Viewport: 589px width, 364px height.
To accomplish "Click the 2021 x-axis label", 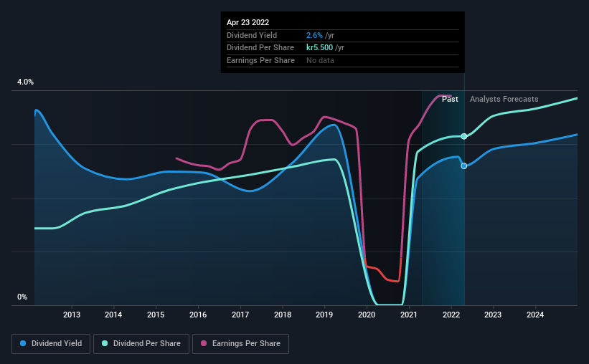I will pyautogui.click(x=409, y=315).
